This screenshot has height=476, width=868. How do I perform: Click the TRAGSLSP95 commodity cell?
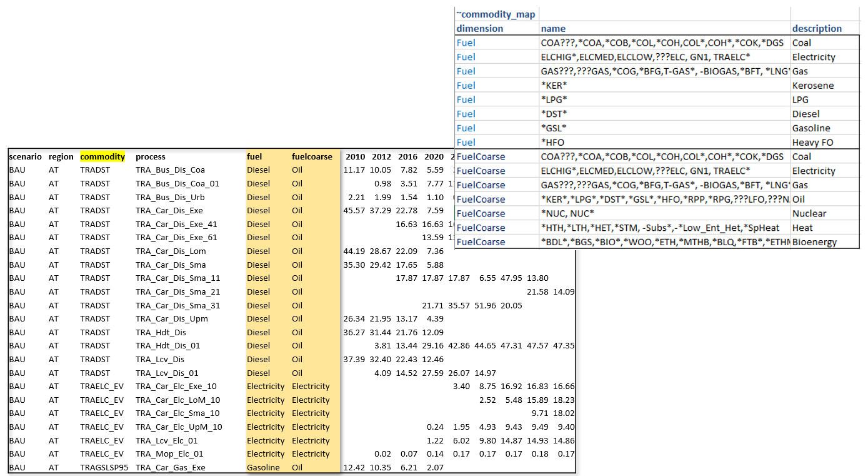[104, 467]
